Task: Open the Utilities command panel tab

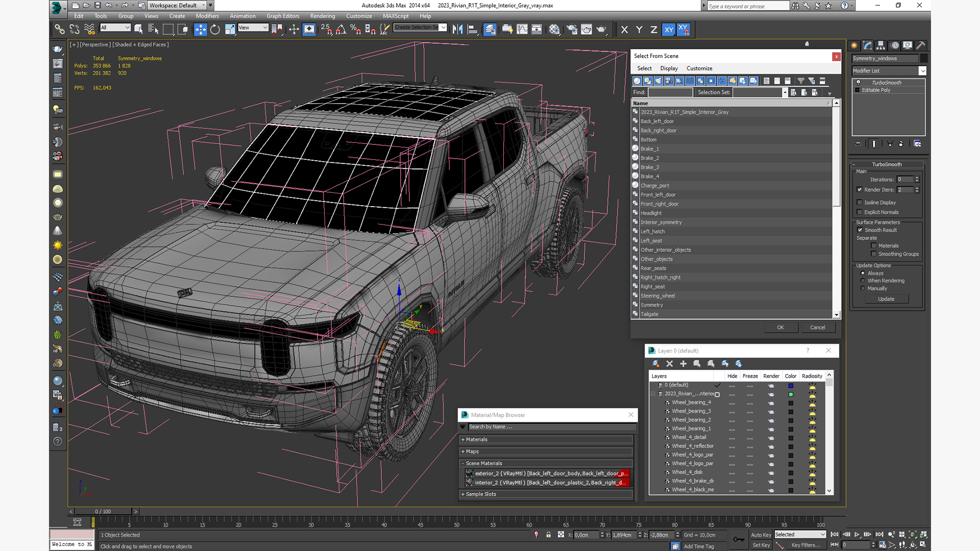Action: (920, 45)
